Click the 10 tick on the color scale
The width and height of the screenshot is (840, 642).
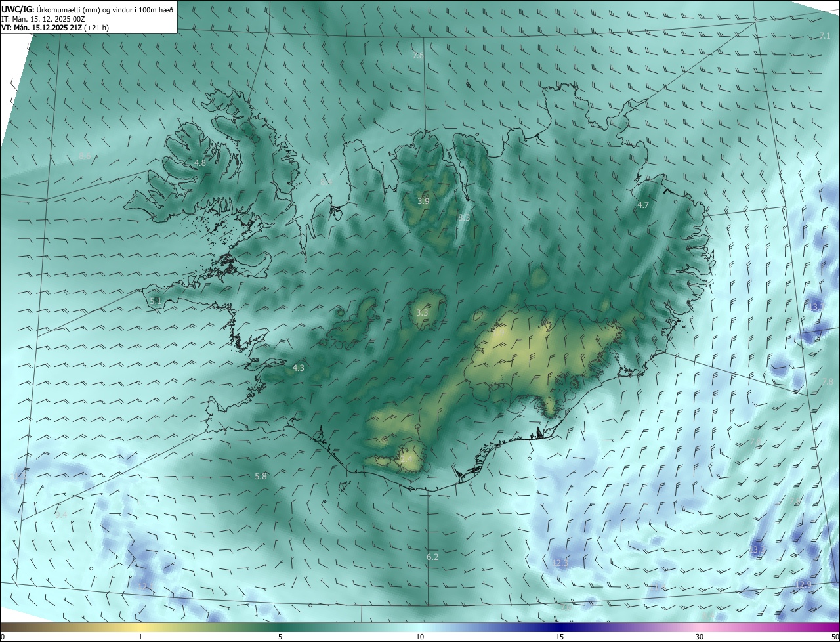click(420, 637)
